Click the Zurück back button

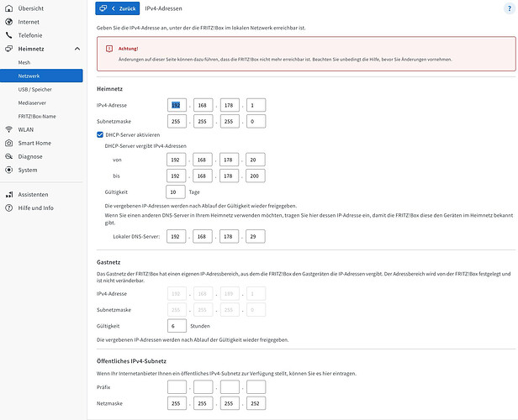pyautogui.click(x=118, y=8)
